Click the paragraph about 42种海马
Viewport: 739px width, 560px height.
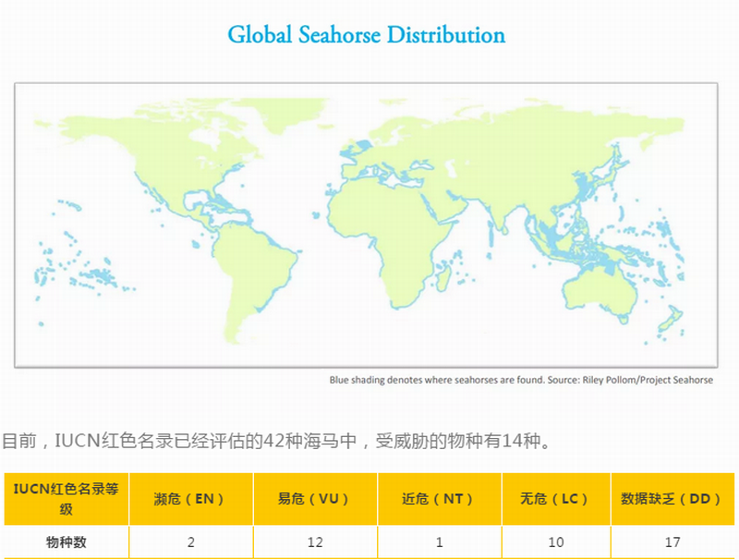click(x=277, y=440)
